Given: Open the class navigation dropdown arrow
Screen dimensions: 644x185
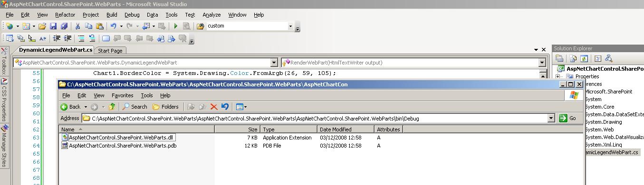Looking at the screenshot, I should (274, 63).
